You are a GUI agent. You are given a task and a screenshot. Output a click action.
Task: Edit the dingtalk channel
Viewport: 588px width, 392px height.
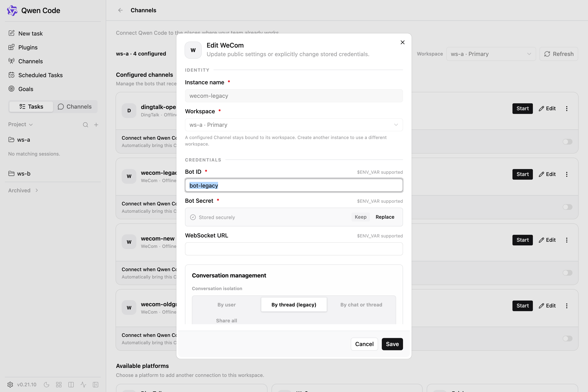tap(547, 108)
